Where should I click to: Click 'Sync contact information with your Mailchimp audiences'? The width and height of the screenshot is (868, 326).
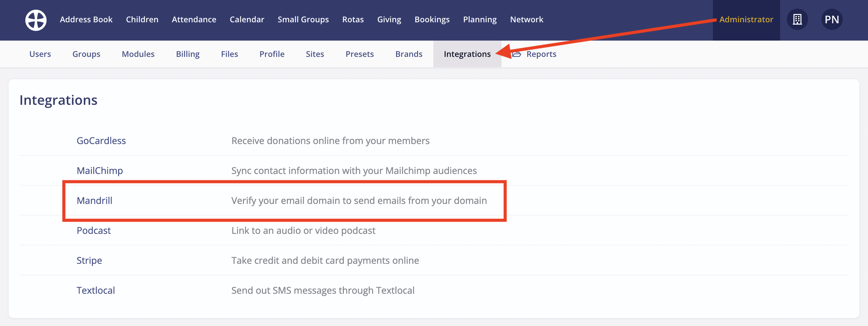coord(354,171)
